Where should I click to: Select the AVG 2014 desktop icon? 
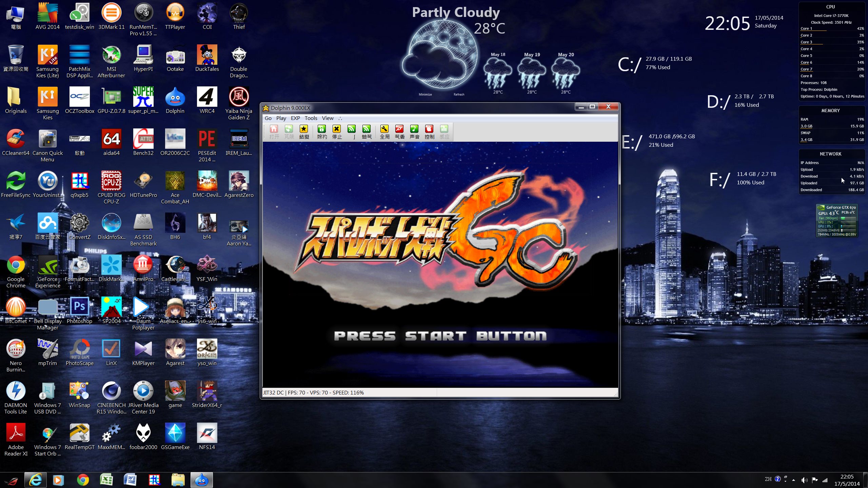point(47,16)
